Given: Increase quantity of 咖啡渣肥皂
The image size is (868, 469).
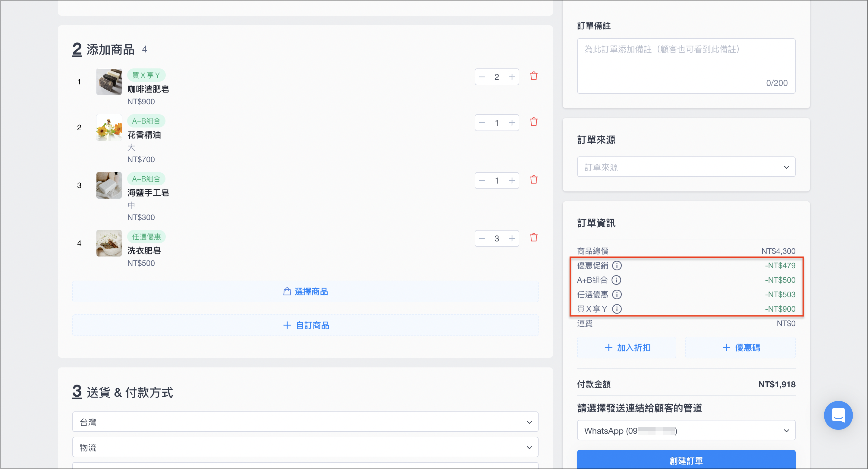Looking at the screenshot, I should (512, 77).
